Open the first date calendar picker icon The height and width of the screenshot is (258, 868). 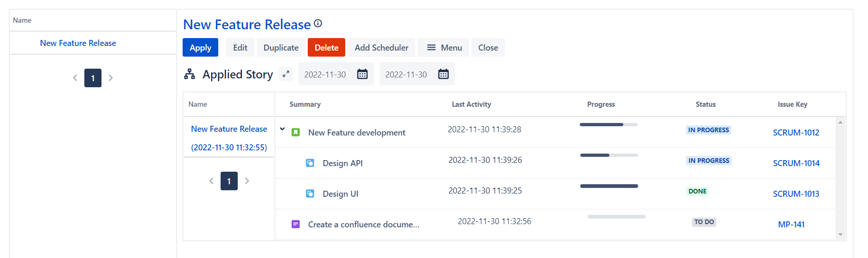[x=362, y=74]
